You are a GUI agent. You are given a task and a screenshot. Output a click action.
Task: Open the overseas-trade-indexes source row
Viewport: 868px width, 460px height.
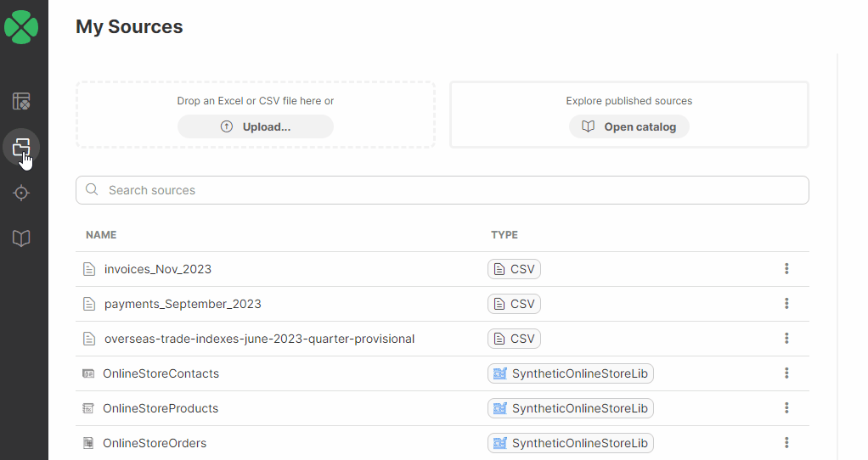[x=259, y=339]
